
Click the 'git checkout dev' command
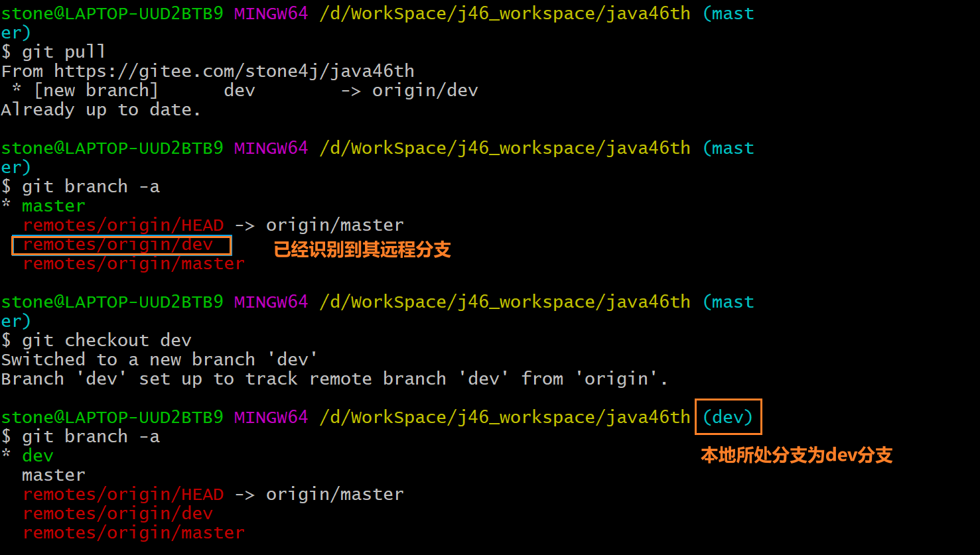point(96,341)
